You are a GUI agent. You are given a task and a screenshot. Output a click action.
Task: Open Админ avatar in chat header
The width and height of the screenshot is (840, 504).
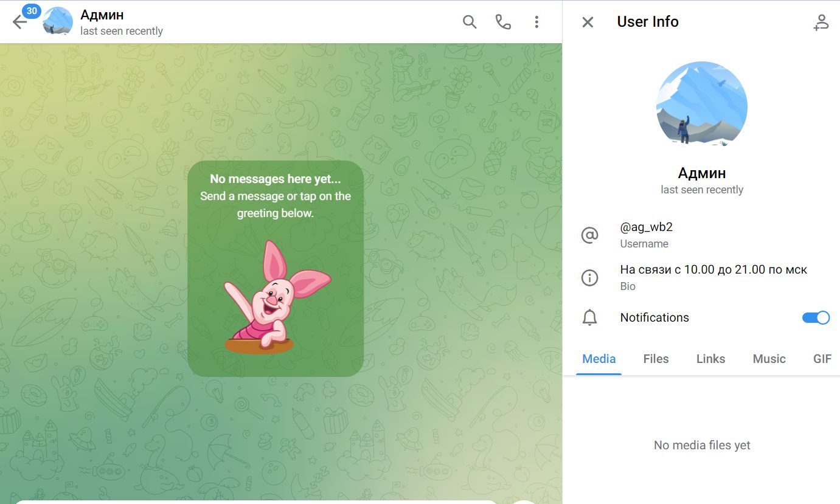[58, 22]
